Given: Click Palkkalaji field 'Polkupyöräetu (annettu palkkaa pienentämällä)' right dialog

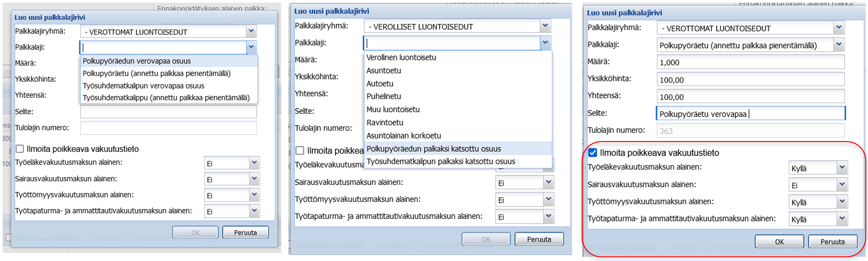Looking at the screenshot, I should 745,45.
